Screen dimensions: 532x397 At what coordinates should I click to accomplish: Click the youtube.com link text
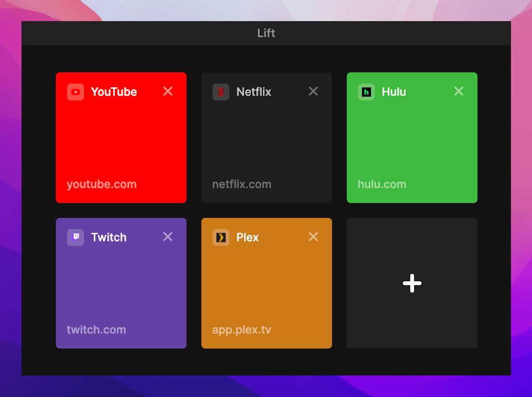(x=101, y=184)
